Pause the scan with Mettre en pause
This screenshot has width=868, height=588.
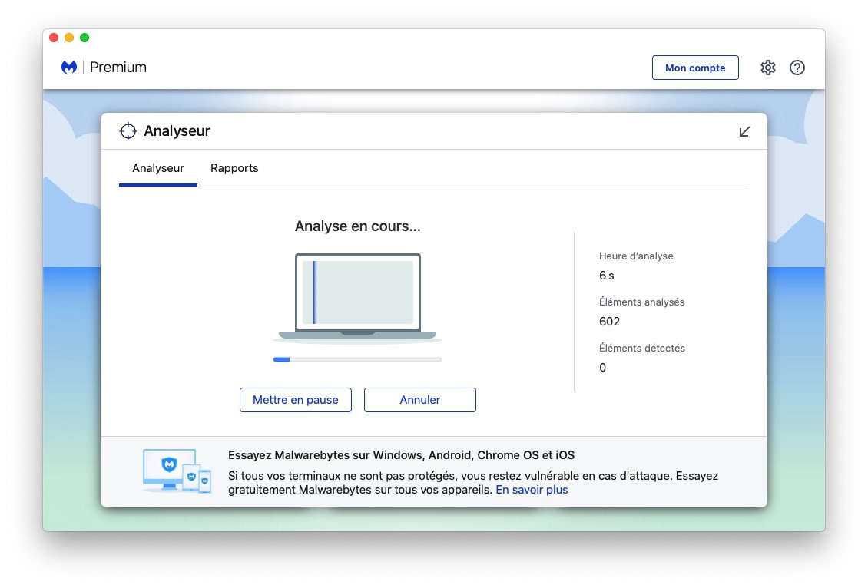tap(296, 400)
